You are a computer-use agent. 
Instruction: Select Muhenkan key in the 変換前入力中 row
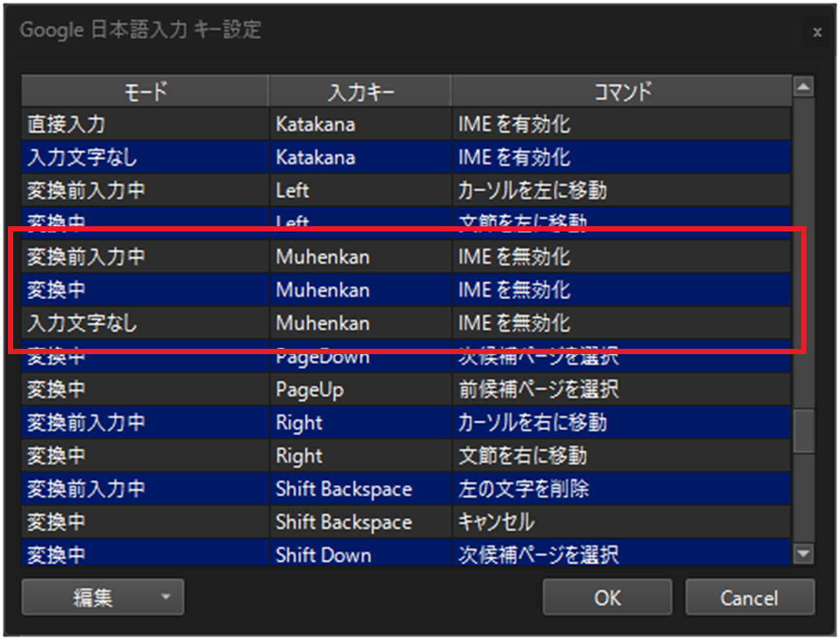(360, 257)
